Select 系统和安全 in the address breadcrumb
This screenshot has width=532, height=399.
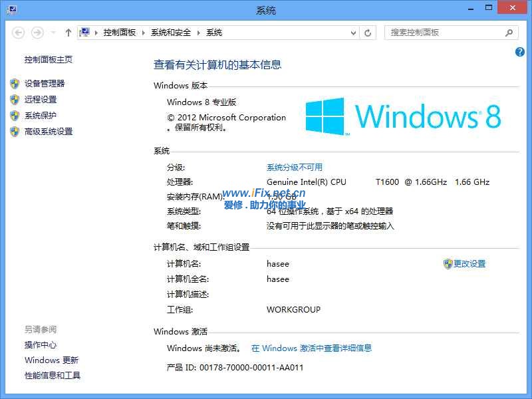pyautogui.click(x=170, y=33)
